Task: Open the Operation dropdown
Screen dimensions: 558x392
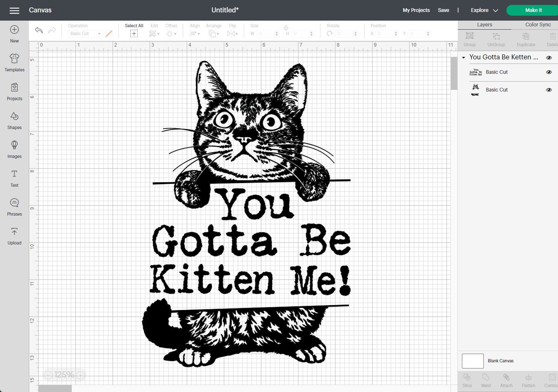Action: 85,33
